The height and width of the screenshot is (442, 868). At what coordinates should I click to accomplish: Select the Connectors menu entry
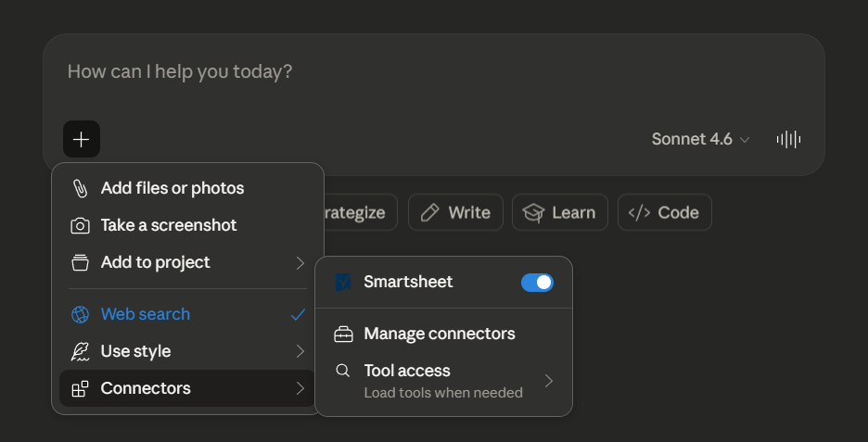coord(146,388)
